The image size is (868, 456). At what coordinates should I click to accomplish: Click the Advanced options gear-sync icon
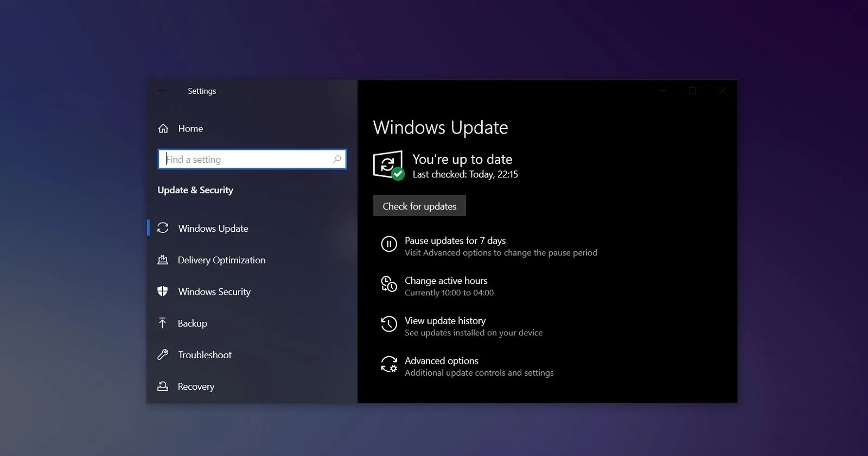(x=389, y=364)
